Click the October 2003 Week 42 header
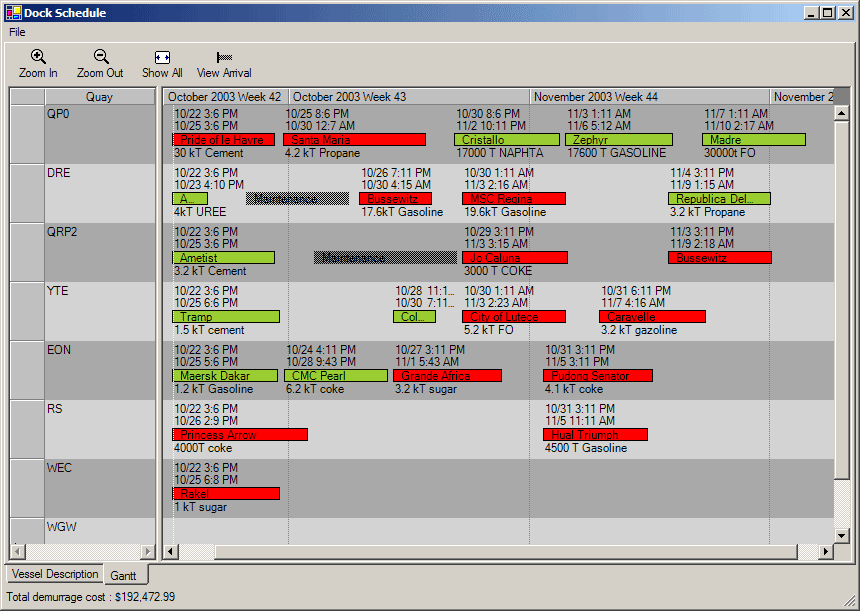860x611 pixels. point(226,97)
